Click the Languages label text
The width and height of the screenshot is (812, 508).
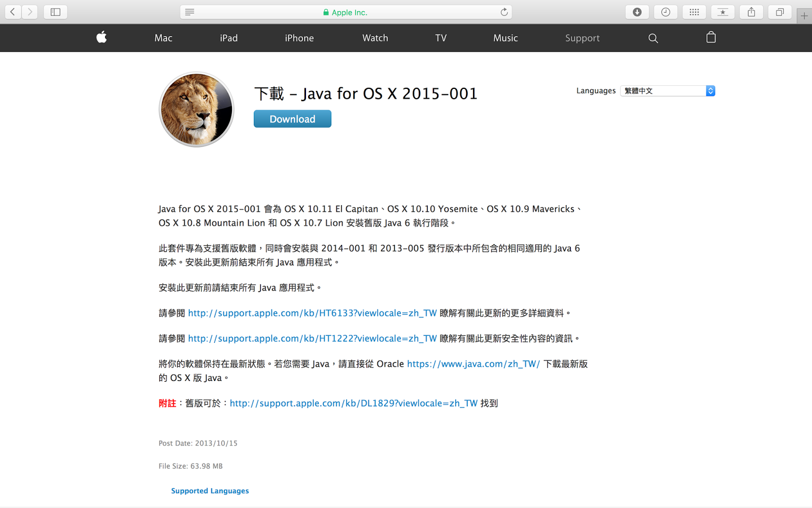coord(596,91)
